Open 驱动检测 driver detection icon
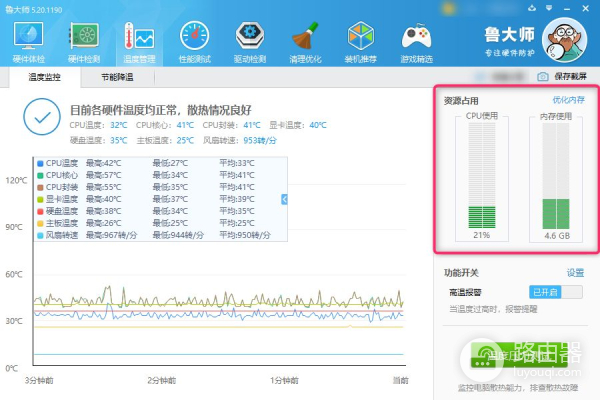Screen dimensions: 600x400 (x=250, y=36)
